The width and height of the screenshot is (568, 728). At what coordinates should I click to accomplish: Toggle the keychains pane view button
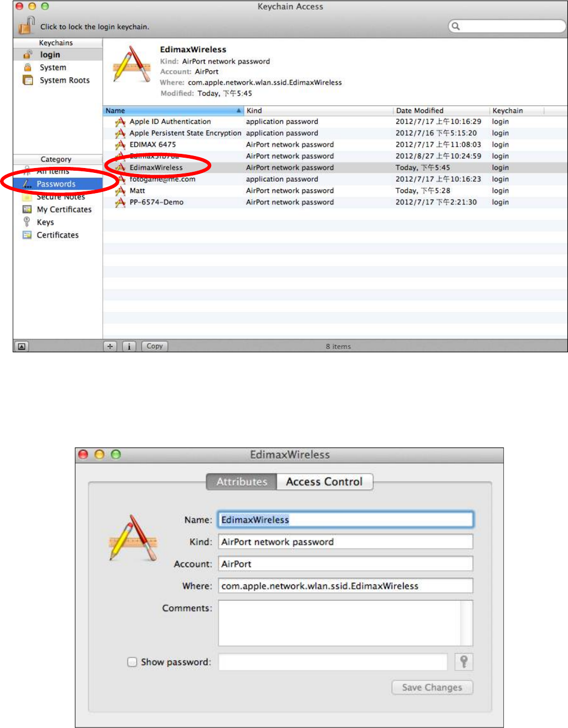pyautogui.click(x=21, y=346)
